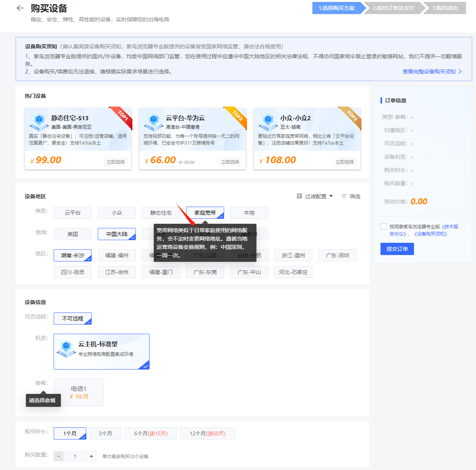
Task: Select the 福建-福州 area
Action: pyautogui.click(x=117, y=255)
